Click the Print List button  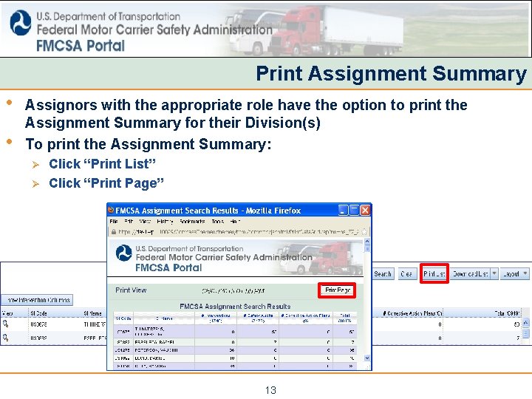[434, 273]
